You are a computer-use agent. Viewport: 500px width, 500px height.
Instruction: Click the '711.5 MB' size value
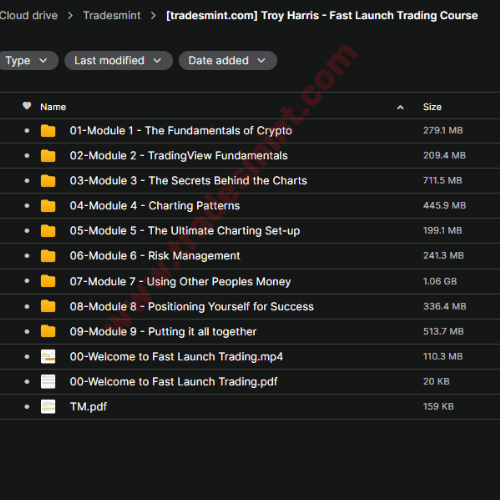443,180
